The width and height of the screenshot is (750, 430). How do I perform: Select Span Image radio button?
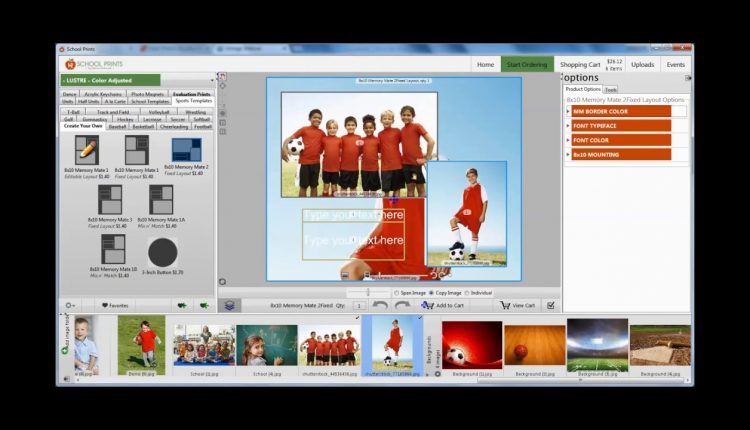click(397, 293)
